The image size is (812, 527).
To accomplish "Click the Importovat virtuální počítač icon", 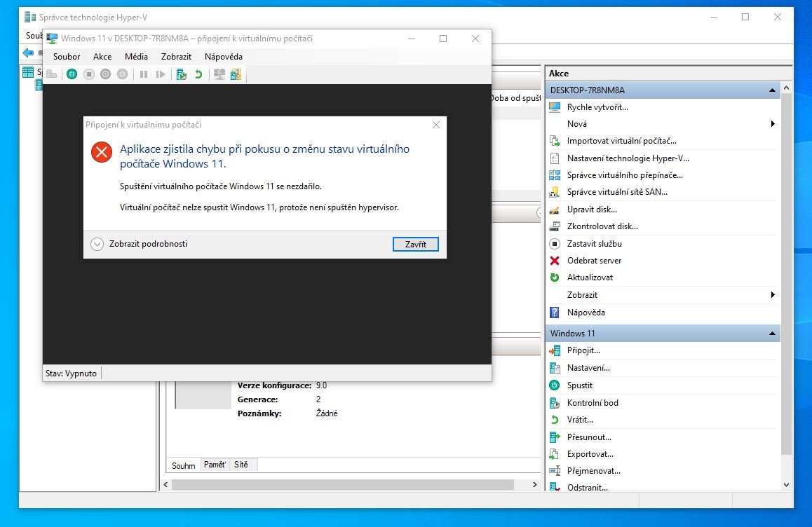I will pyautogui.click(x=555, y=141).
